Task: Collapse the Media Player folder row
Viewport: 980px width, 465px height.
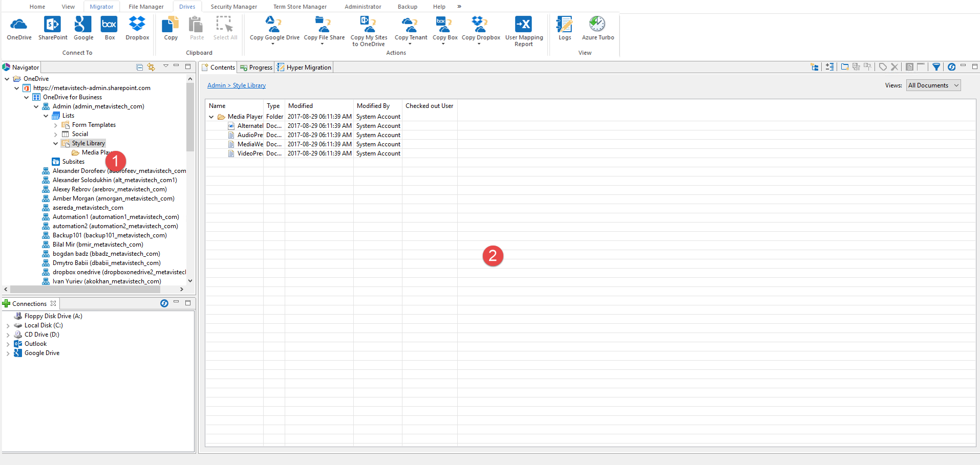Action: (x=211, y=116)
